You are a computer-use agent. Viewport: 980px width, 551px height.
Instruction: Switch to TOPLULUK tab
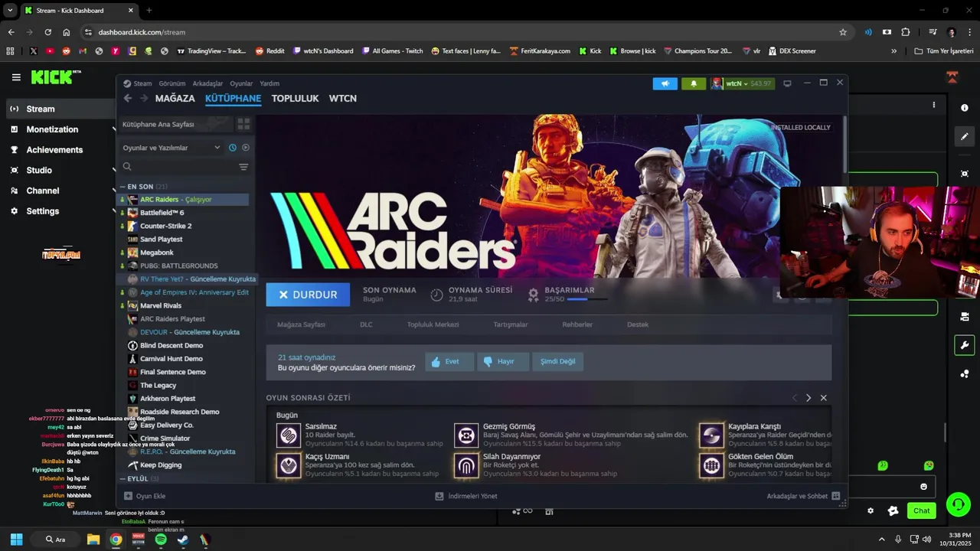(x=295, y=99)
